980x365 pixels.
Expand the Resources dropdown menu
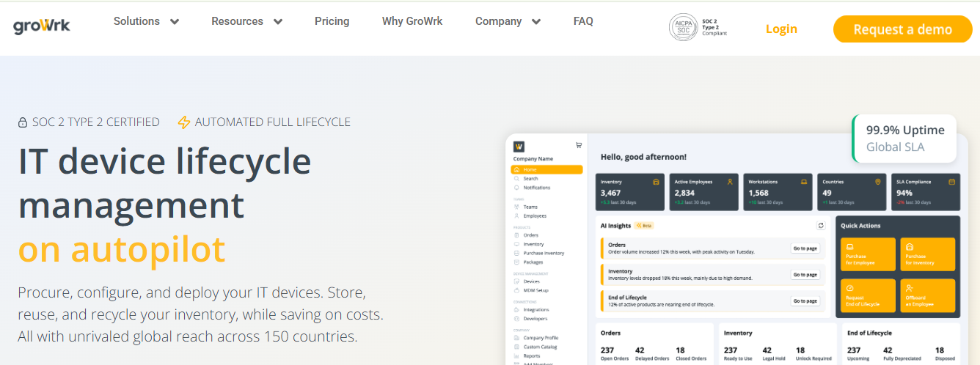[246, 21]
